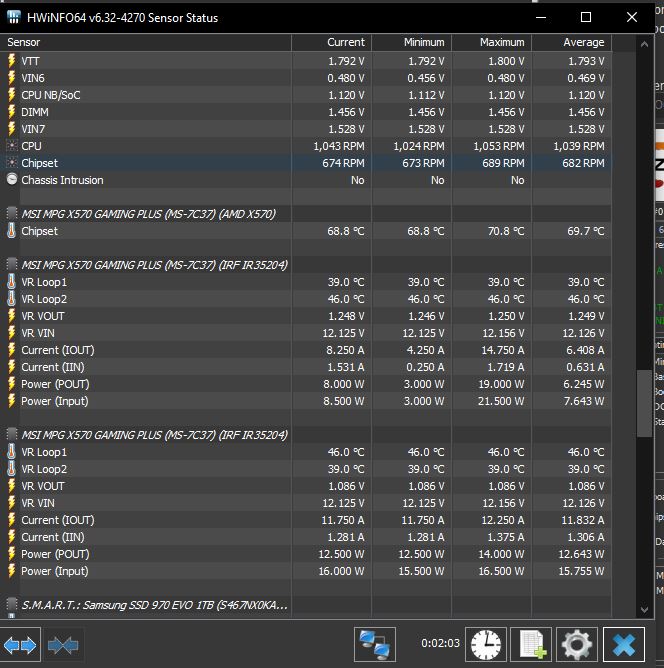
Task: Click bolt icon of the 16.000 W Power (Input)
Action: (12, 570)
